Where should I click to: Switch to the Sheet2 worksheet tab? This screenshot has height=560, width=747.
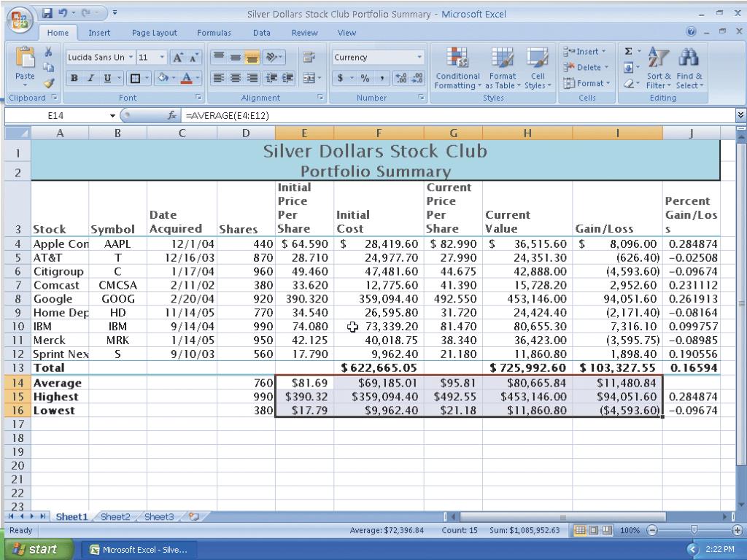click(x=115, y=517)
